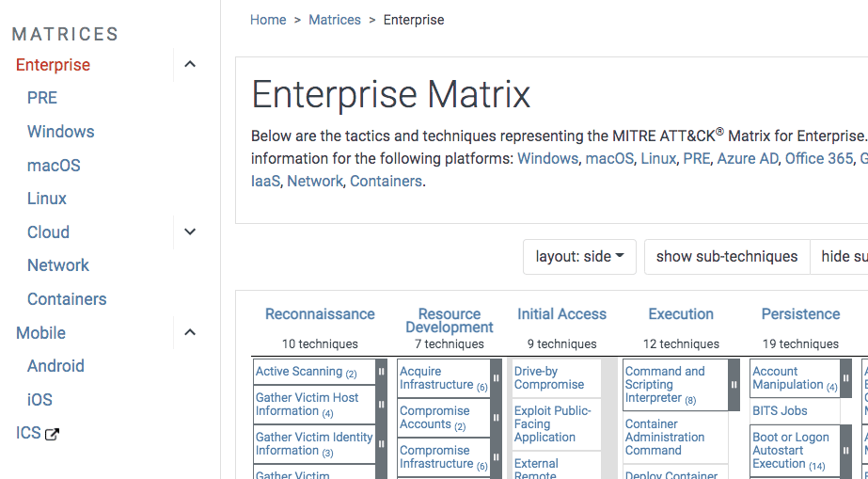
Task: Open the layout: side dropdown
Action: (579, 257)
